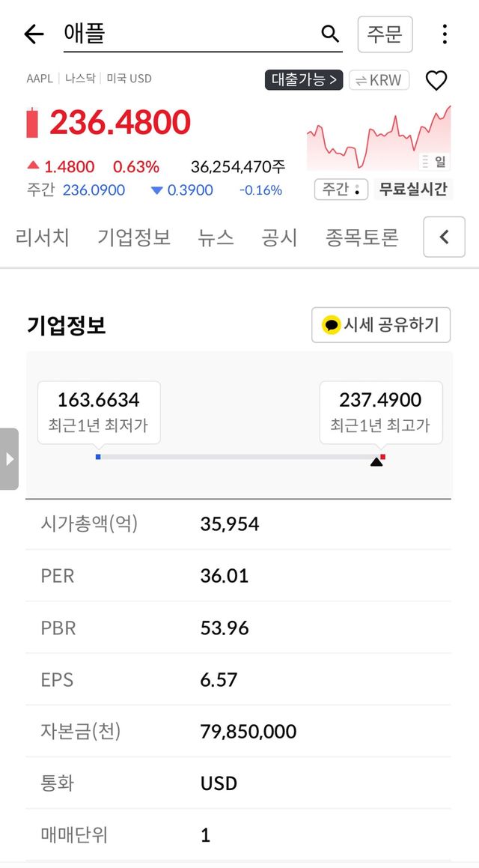Select the 종목토론 tab
Screen dimensions: 479x868
click(x=361, y=237)
